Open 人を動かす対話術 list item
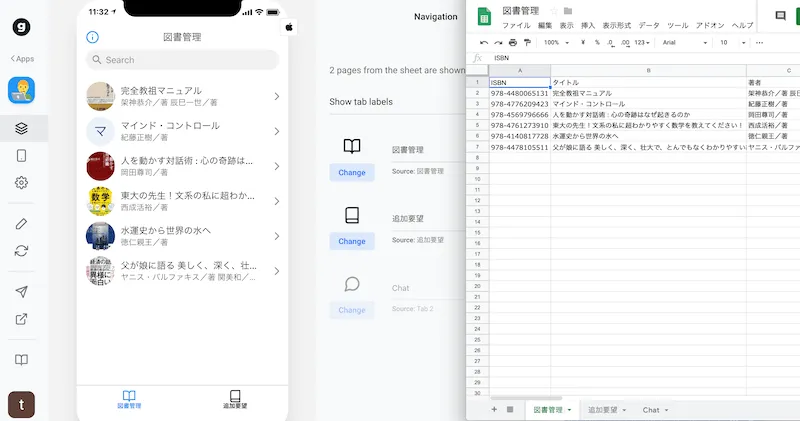The image size is (800, 421). [x=182, y=166]
